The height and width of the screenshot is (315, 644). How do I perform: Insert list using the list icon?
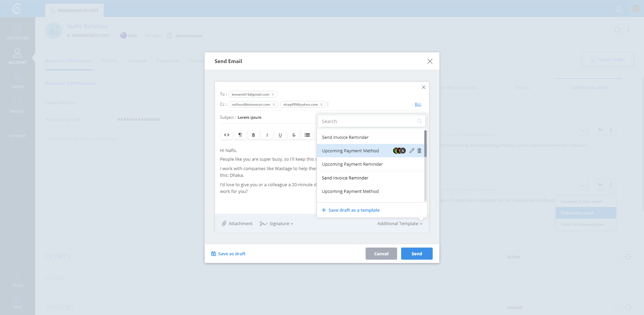(x=307, y=135)
